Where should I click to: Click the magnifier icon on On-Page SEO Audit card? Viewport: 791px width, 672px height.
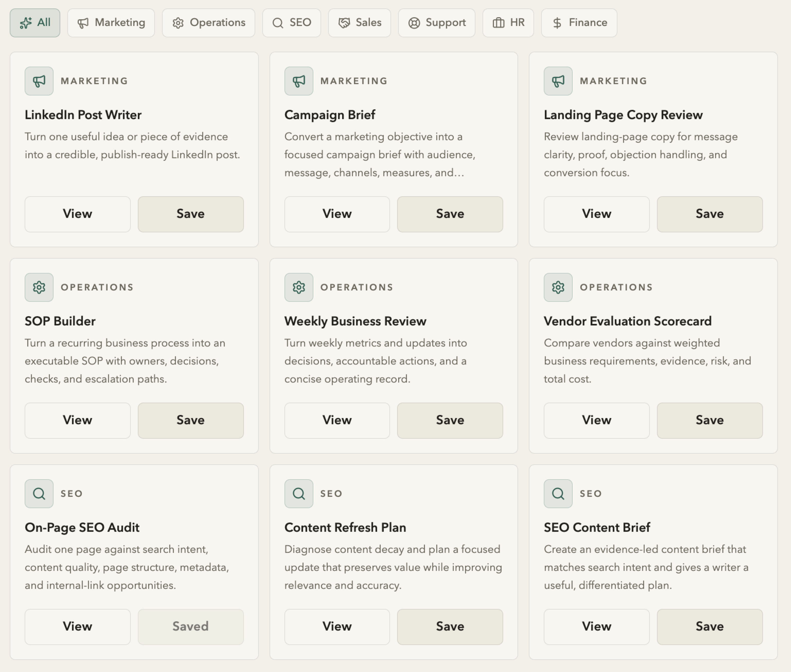(39, 494)
